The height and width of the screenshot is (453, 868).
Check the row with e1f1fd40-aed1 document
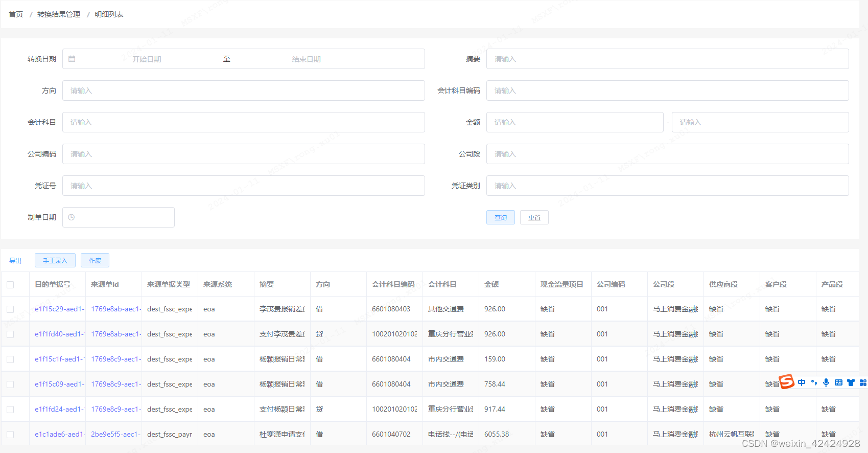[10, 334]
